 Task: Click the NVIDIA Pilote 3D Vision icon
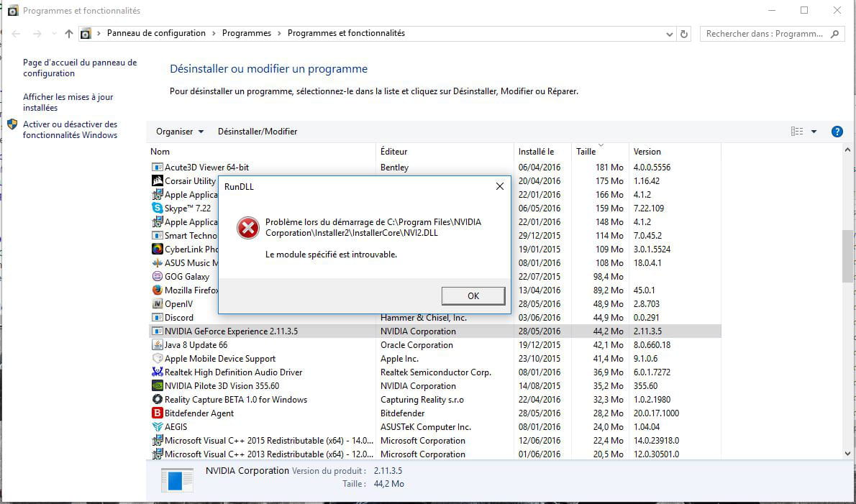pyautogui.click(x=158, y=385)
